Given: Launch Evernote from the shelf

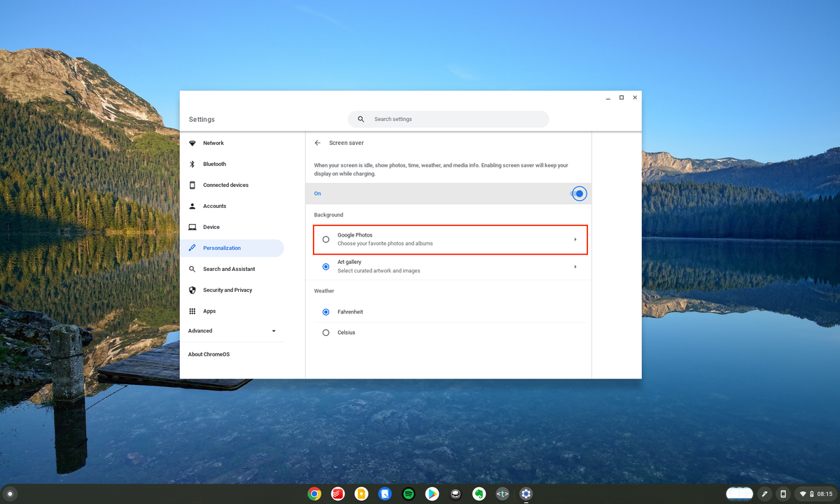Looking at the screenshot, I should pyautogui.click(x=479, y=493).
